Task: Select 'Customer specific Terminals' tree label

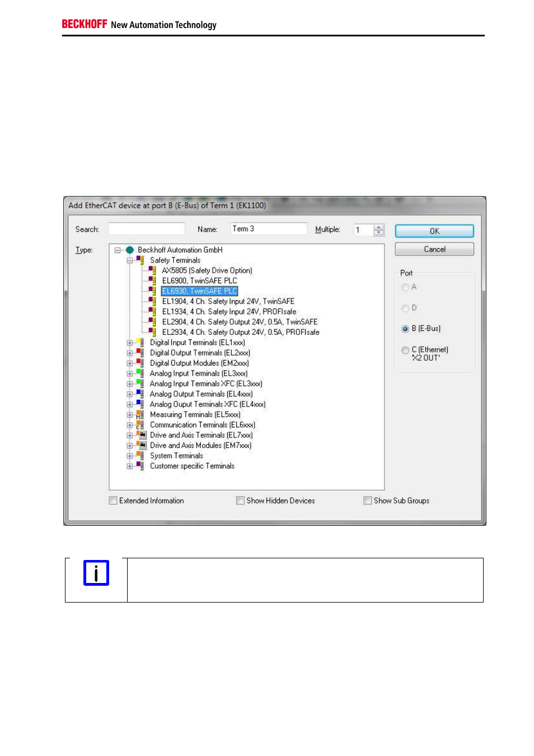Action: pyautogui.click(x=192, y=466)
